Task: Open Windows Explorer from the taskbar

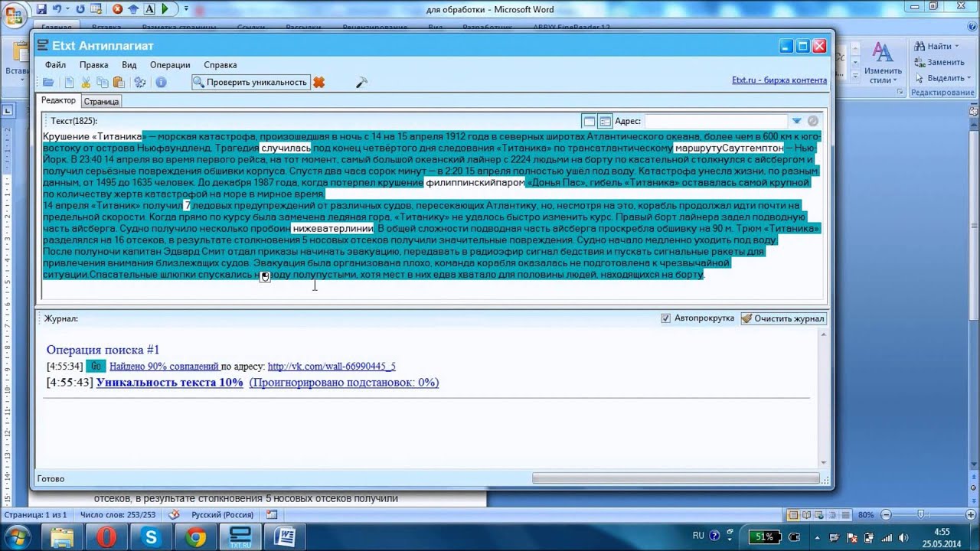Action: [x=62, y=536]
